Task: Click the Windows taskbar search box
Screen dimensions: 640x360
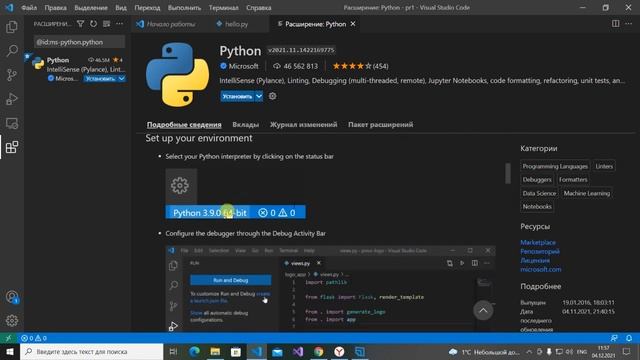Action: [92, 352]
